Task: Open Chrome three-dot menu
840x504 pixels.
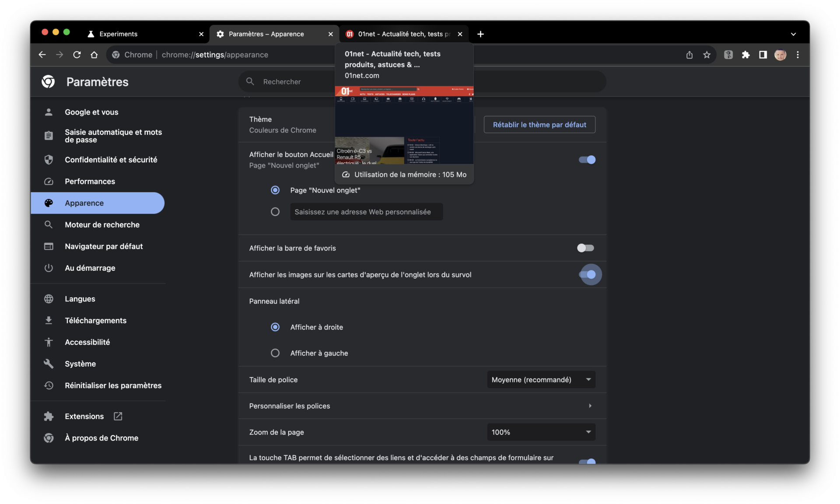Action: [x=798, y=55]
